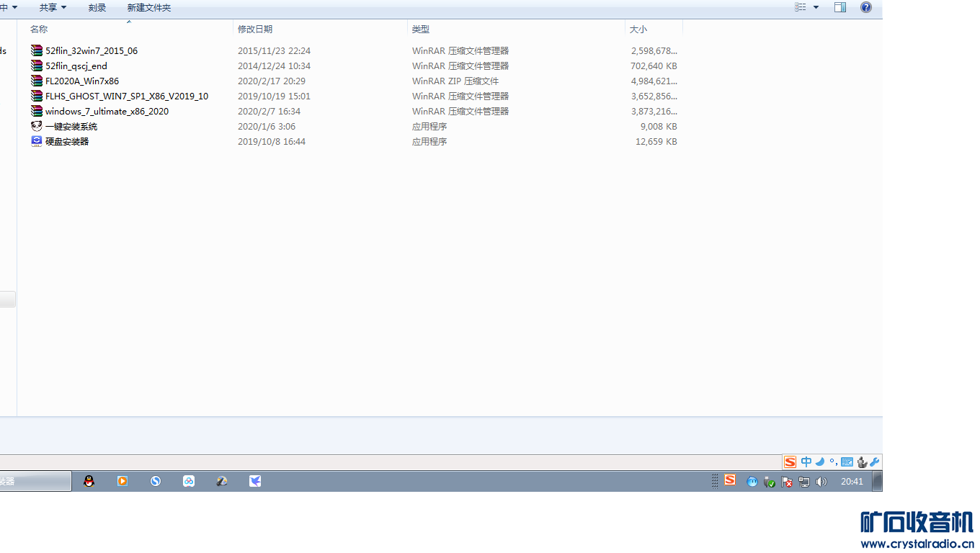Select the file name 52flin_32win7_2015_06

click(92, 50)
